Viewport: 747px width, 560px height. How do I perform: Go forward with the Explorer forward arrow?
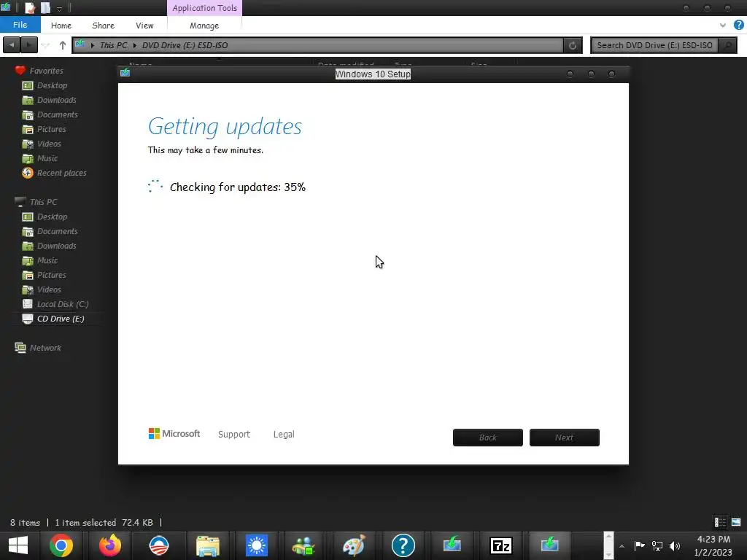pos(29,45)
